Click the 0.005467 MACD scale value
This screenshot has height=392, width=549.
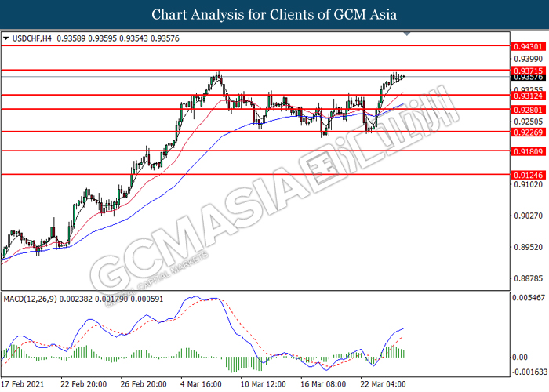pos(529,298)
